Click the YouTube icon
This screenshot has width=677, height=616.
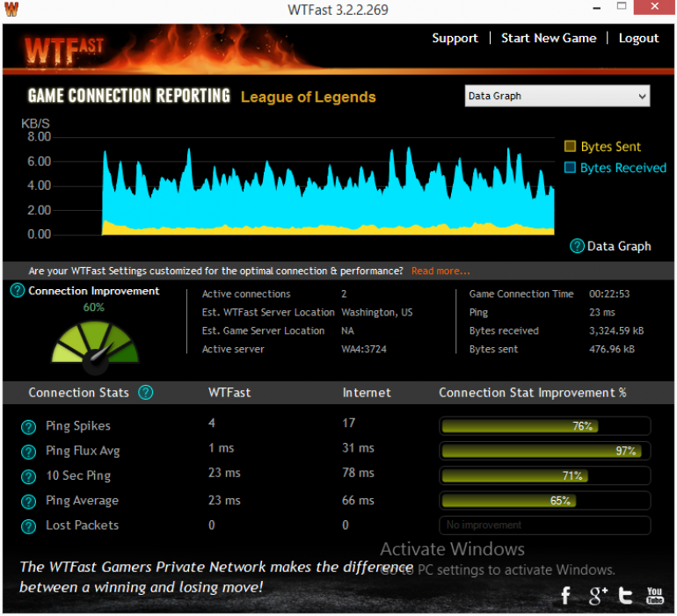655,596
